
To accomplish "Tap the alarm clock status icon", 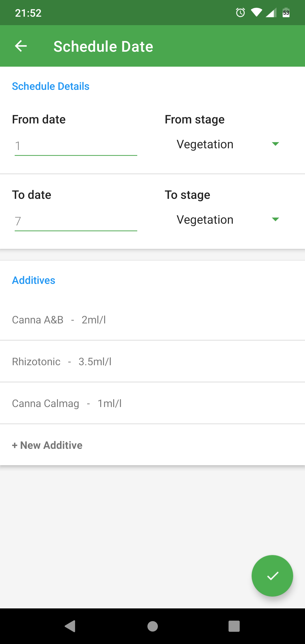I will 240,13.
